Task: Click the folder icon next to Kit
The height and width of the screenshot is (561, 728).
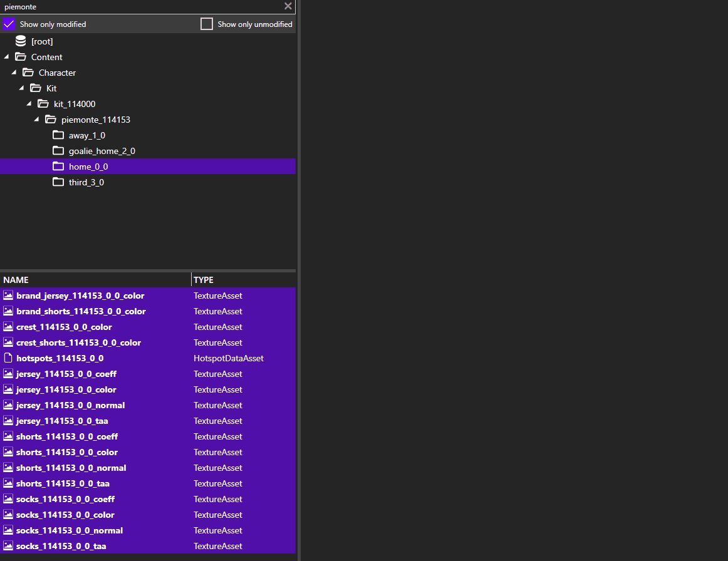Action: click(x=35, y=88)
